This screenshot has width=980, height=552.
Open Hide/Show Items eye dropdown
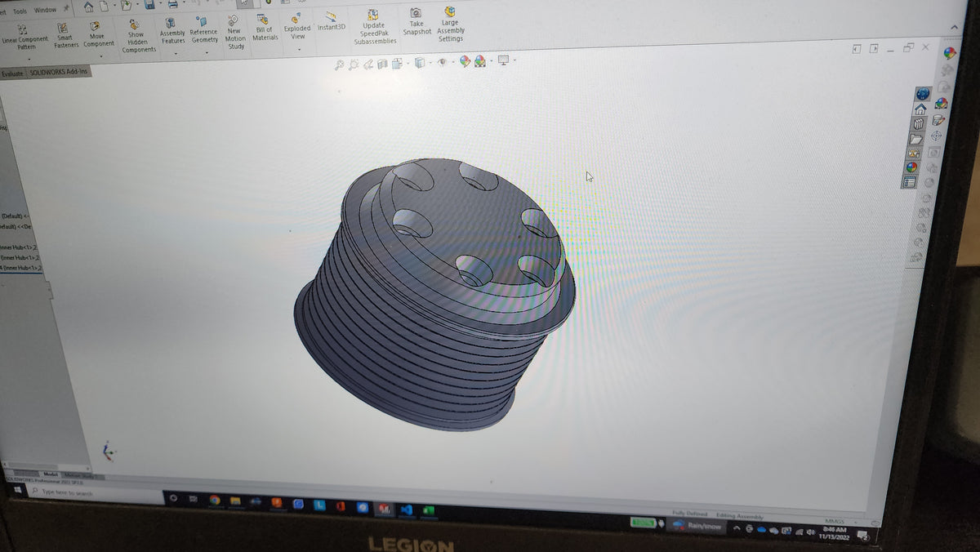443,62
